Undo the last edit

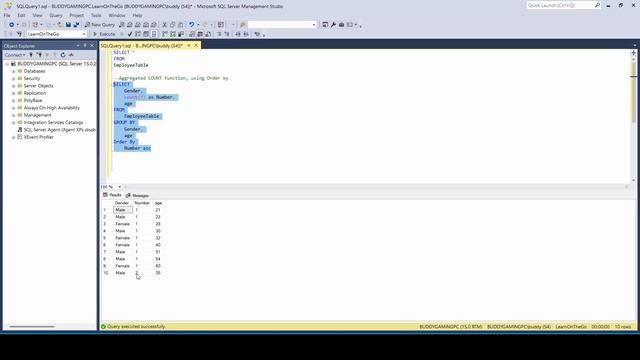click(191, 25)
